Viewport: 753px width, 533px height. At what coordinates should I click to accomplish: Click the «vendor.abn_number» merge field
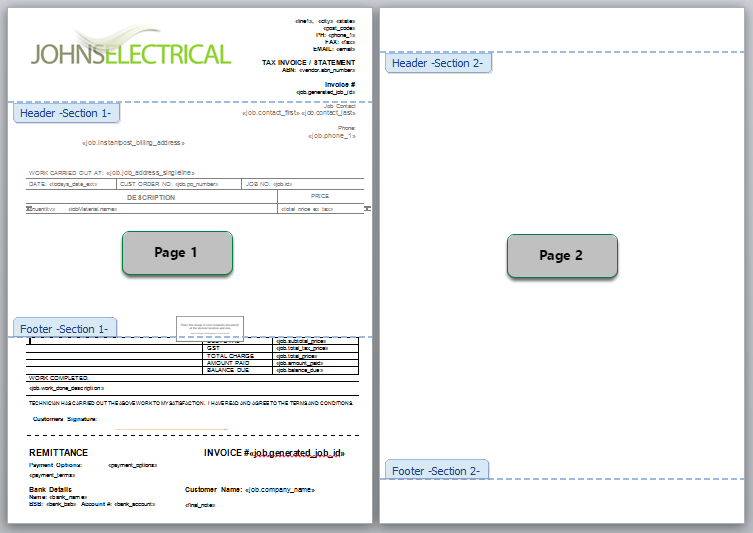pyautogui.click(x=327, y=70)
